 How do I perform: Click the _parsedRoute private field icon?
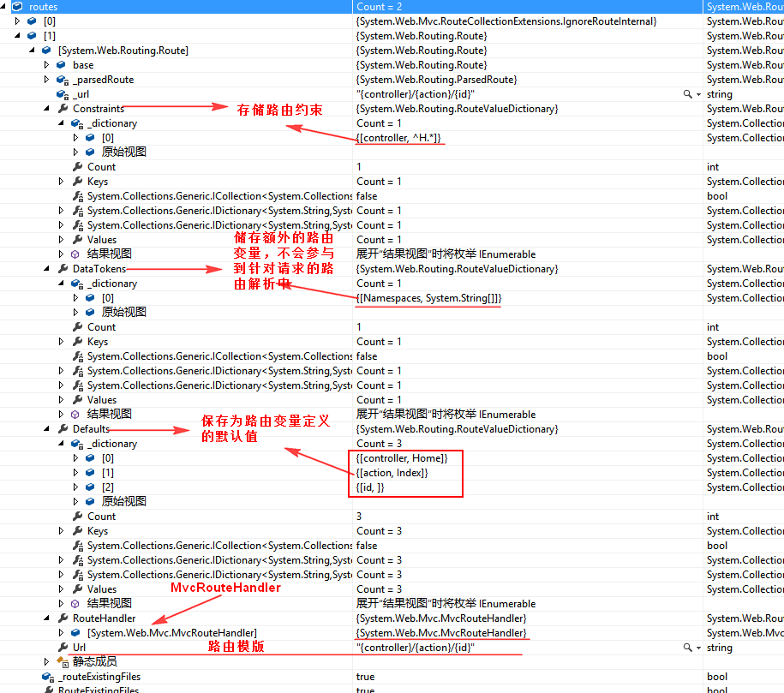pyautogui.click(x=63, y=80)
